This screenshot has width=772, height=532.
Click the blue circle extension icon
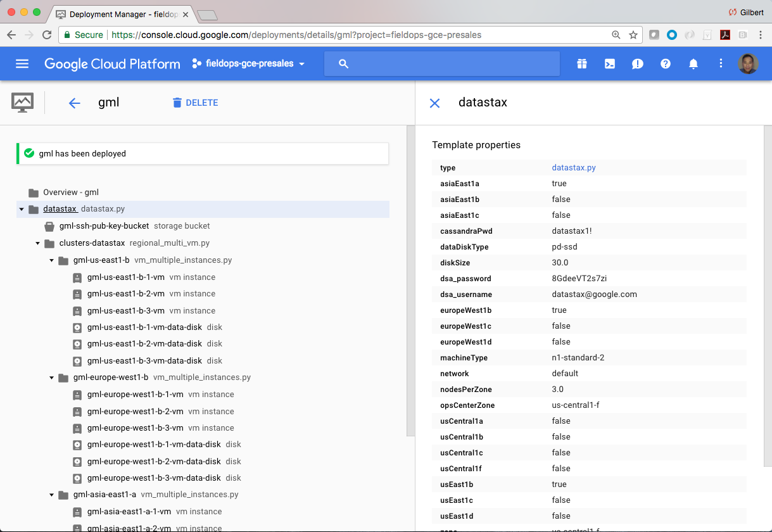[x=672, y=35]
